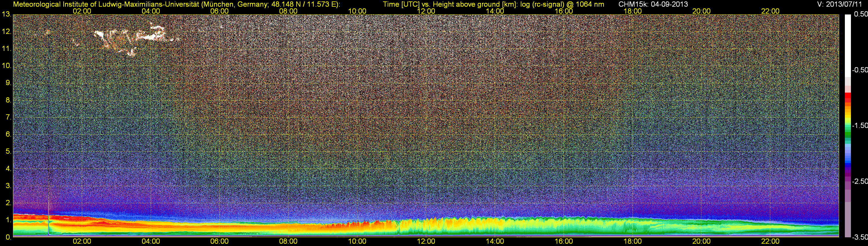Click the 12:00 label on the top time axis
Screen dimensions: 868x246
tap(426, 11)
